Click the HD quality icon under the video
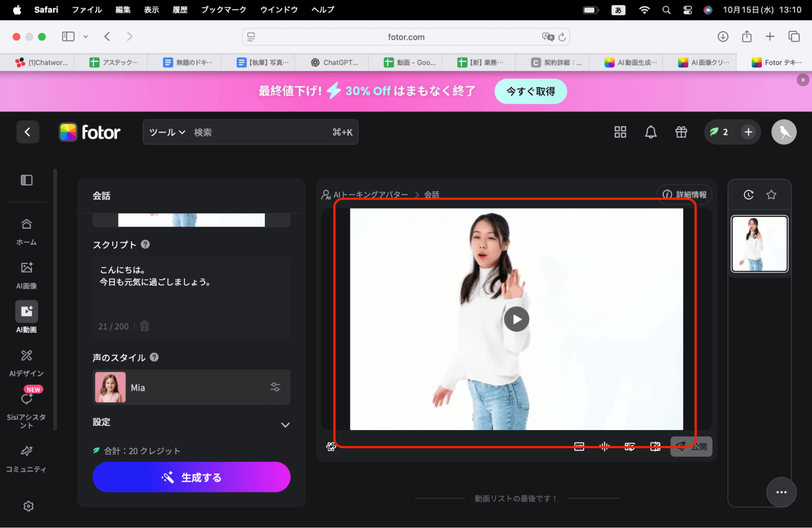The image size is (812, 528). coord(579,446)
